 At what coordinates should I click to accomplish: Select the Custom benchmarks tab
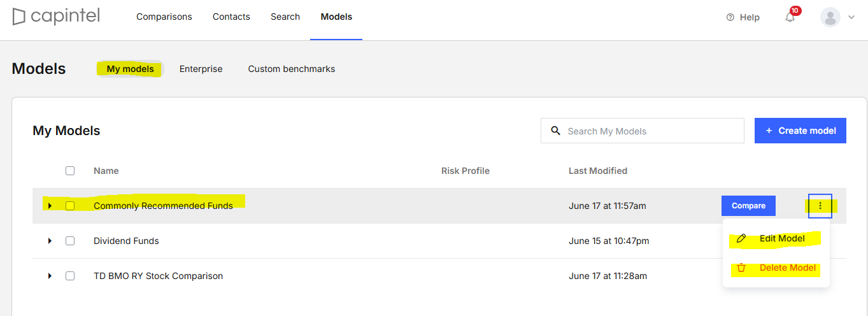(x=292, y=69)
